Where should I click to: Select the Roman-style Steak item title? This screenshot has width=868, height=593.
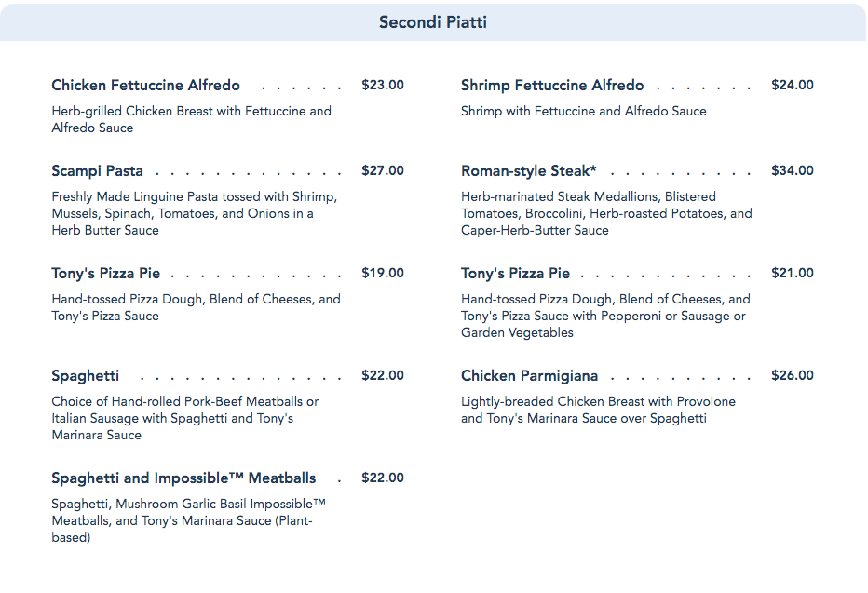[528, 171]
